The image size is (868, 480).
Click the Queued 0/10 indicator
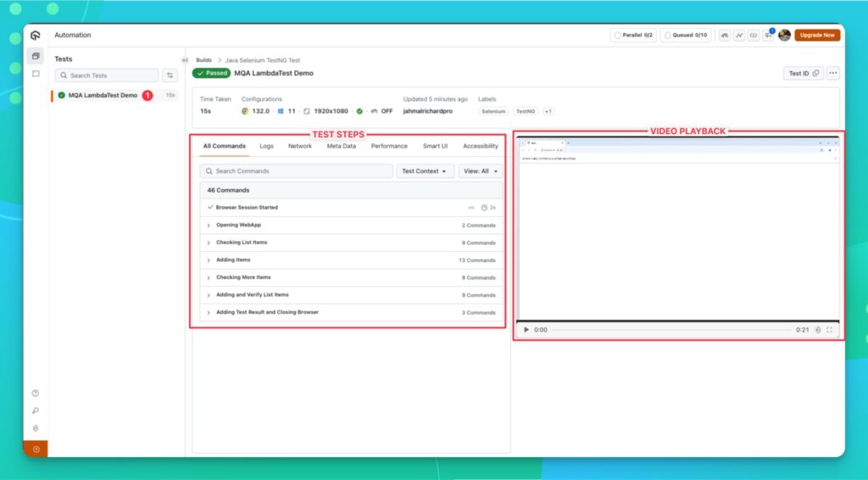pyautogui.click(x=686, y=35)
